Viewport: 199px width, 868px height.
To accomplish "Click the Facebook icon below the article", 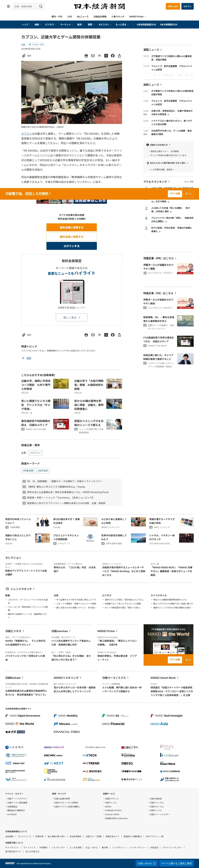I will [113, 335].
